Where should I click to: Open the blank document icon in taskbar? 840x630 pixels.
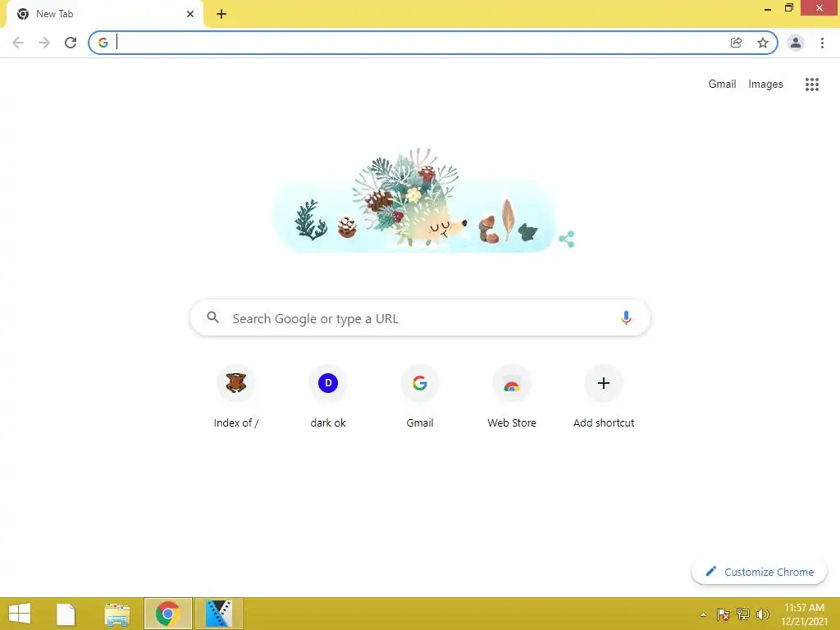pyautogui.click(x=66, y=614)
